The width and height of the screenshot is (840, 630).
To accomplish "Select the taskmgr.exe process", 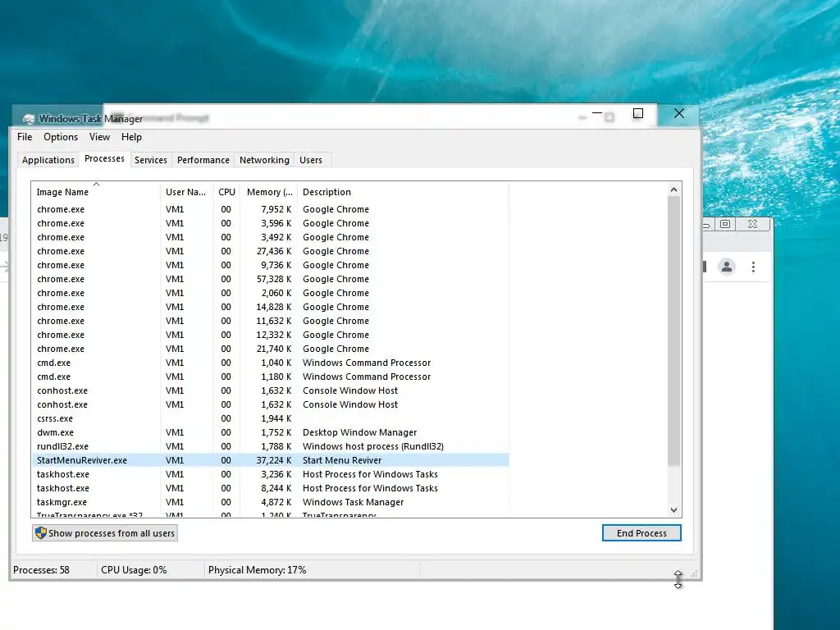I will click(270, 502).
